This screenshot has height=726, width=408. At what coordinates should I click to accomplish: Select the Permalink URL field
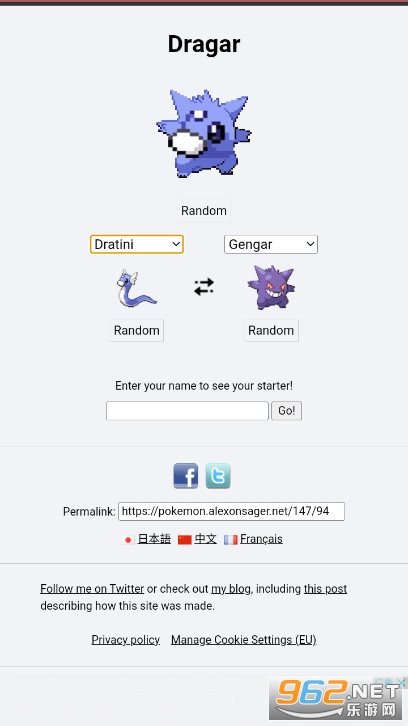[x=232, y=511]
